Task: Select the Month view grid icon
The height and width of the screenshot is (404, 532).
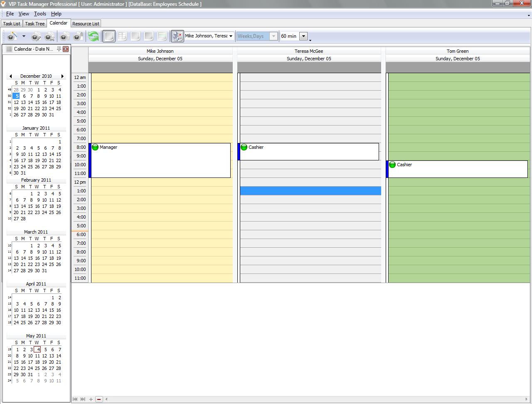Action: coord(135,36)
